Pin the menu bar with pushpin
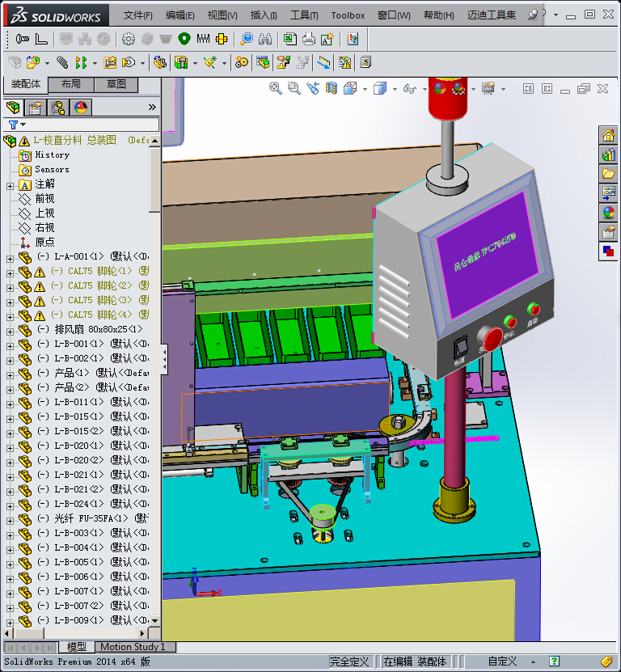This screenshot has height=672, width=621. tap(533, 15)
